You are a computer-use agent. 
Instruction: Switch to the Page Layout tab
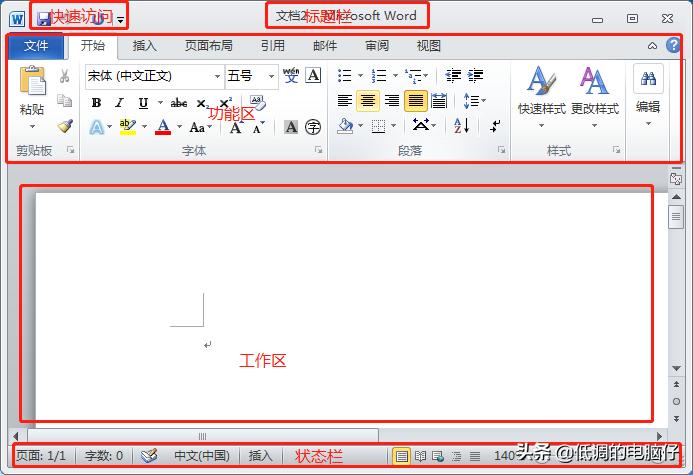(209, 46)
